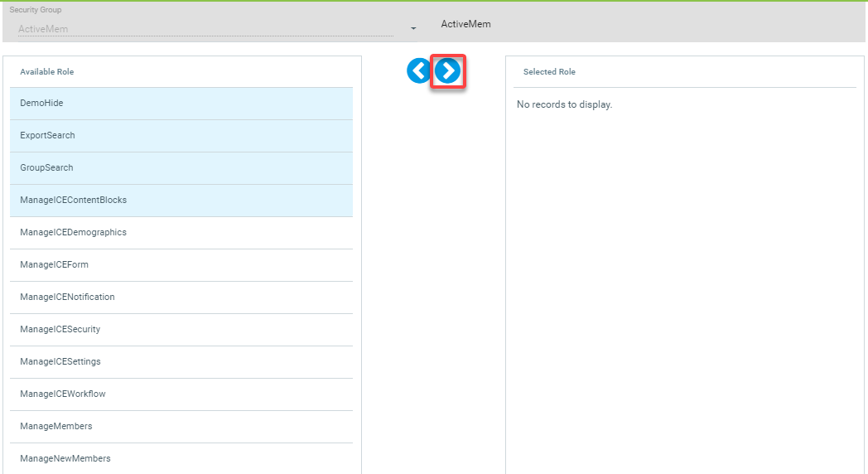Select the ManageICESecurity role
The image size is (868, 474).
coord(181,330)
